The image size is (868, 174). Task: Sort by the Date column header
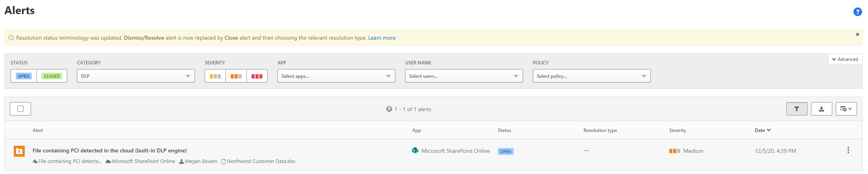(762, 130)
